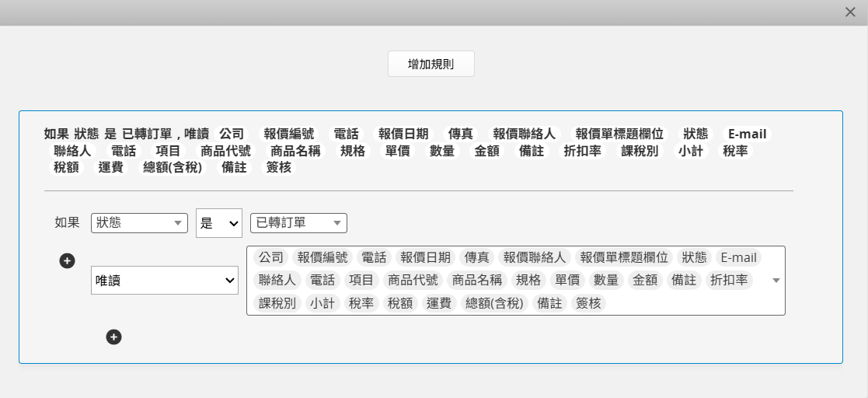Pick the 報價日期 tag in field selection box
868x398 pixels.
pyautogui.click(x=426, y=257)
